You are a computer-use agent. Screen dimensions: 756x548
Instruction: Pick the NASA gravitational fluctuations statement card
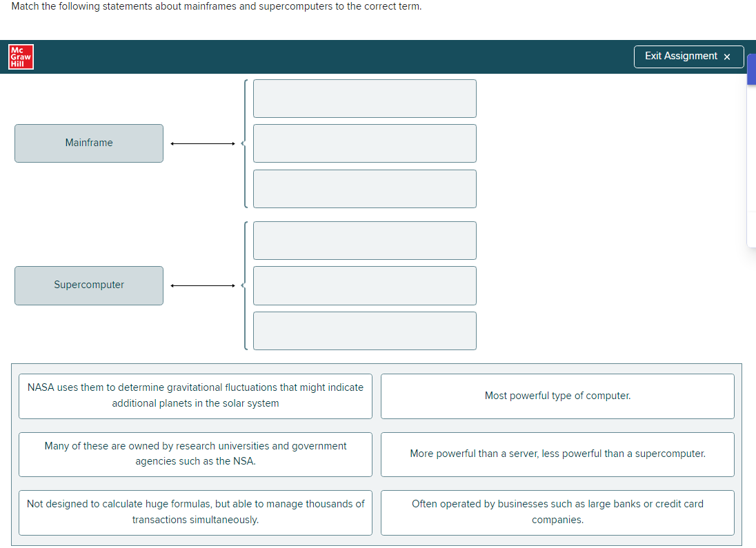pyautogui.click(x=195, y=396)
